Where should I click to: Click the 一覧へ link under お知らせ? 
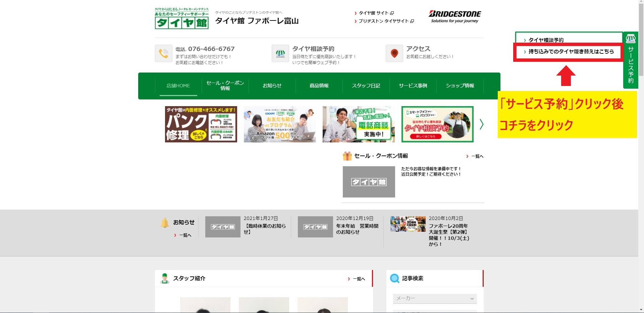(185, 235)
